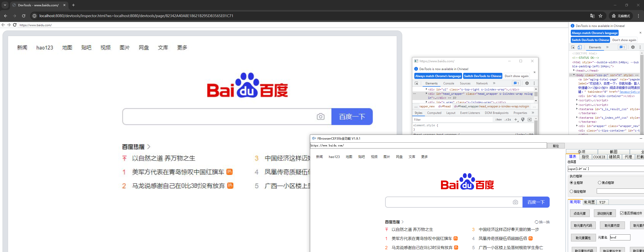Image resolution: width=644 pixels, height=252 pixels.
Task: Toggle device toolbar icon in right DevTools panel
Action: (580, 47)
